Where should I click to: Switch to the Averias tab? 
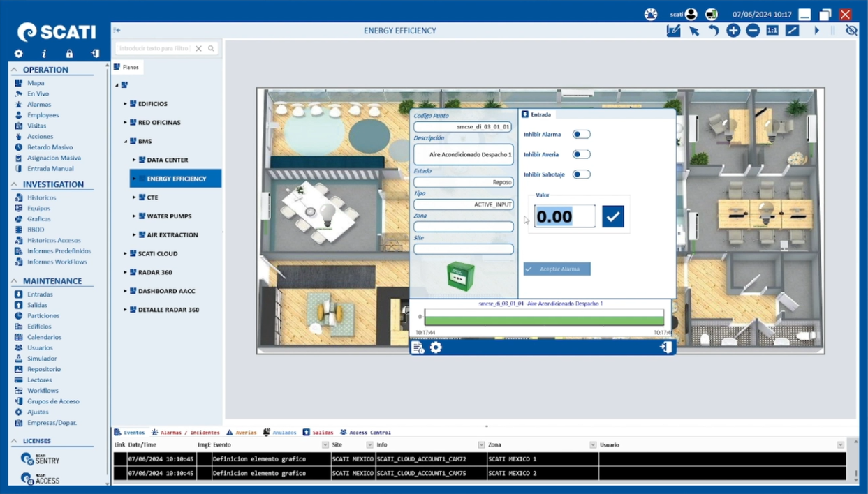(x=241, y=433)
